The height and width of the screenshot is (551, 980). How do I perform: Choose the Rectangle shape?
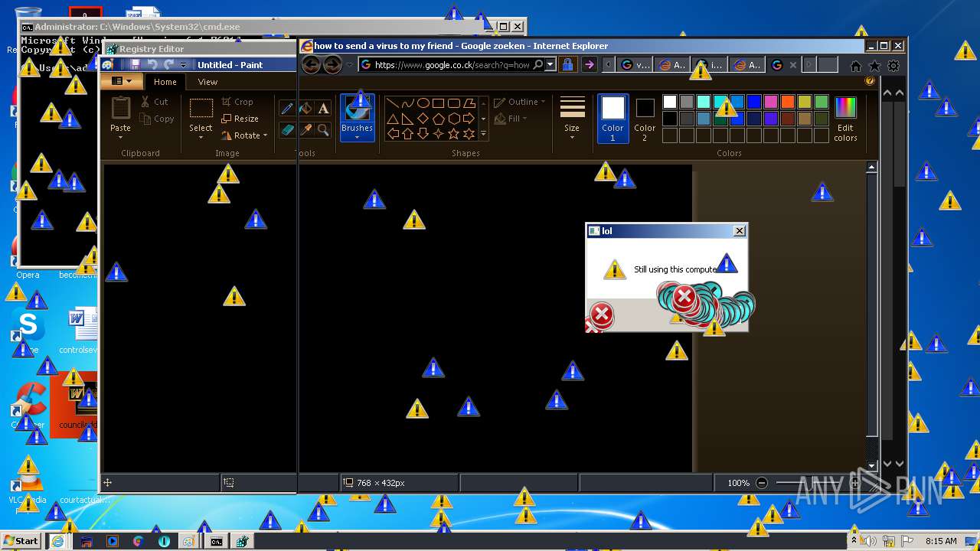[x=438, y=103]
